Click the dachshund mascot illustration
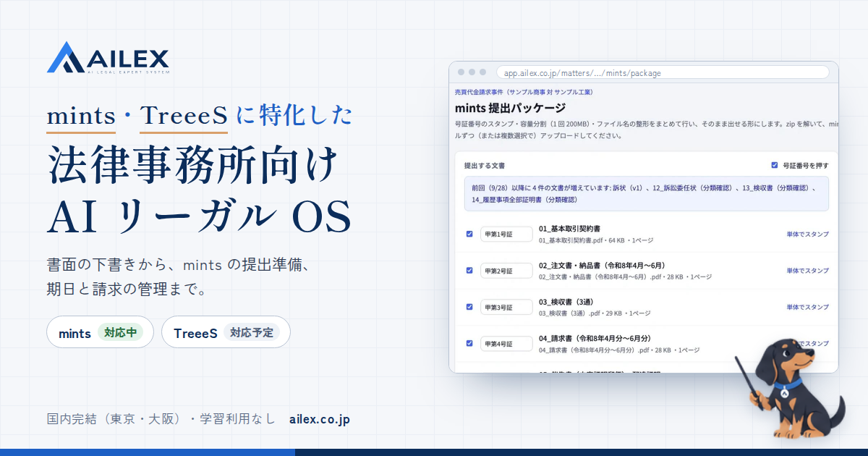 point(791,388)
